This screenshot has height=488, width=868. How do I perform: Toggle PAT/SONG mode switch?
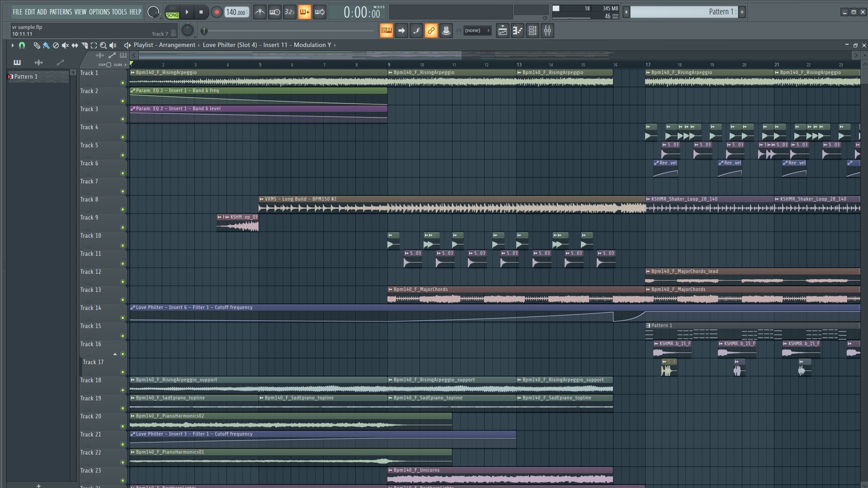click(172, 12)
